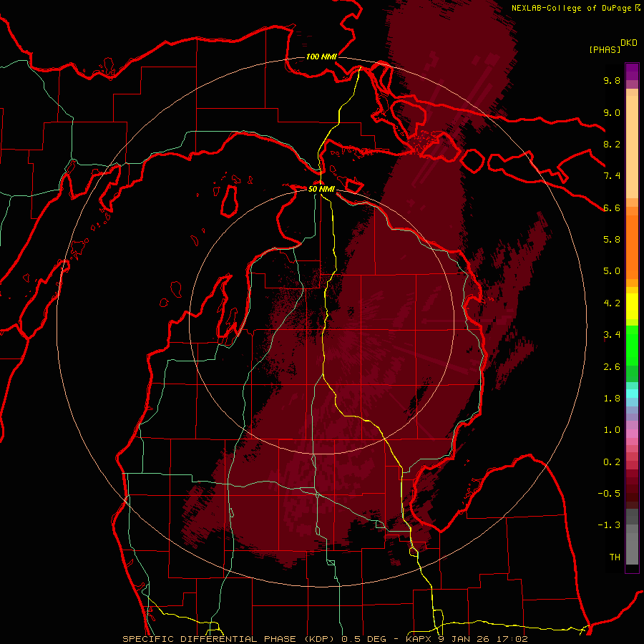644x644 pixels.
Task: Click the 6.6 value on color scale
Action: (x=612, y=208)
